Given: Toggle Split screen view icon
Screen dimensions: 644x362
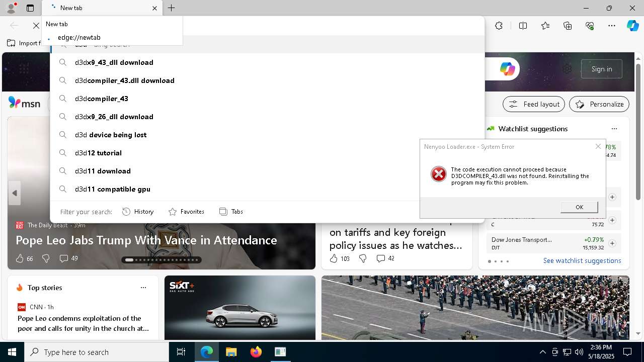Looking at the screenshot, I should 523,26.
